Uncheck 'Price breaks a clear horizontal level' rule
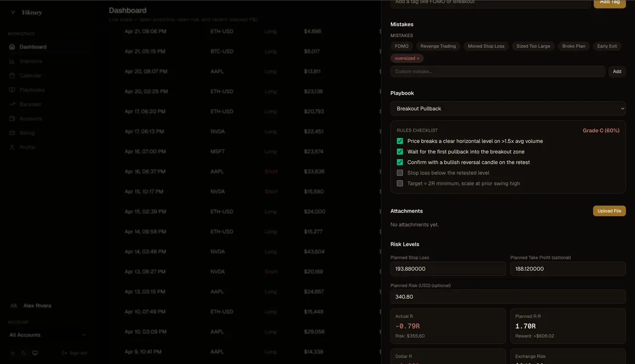The image size is (635, 364). click(400, 141)
